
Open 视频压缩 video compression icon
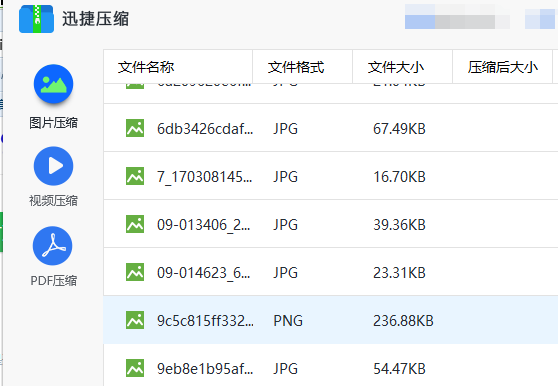(x=53, y=166)
